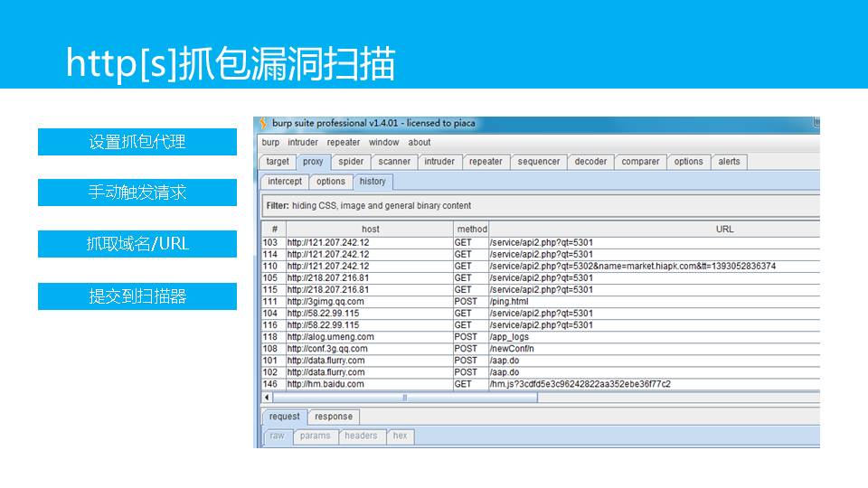868x488 pixels.
Task: Click the 设置抓包代理 blue button
Action: (137, 142)
